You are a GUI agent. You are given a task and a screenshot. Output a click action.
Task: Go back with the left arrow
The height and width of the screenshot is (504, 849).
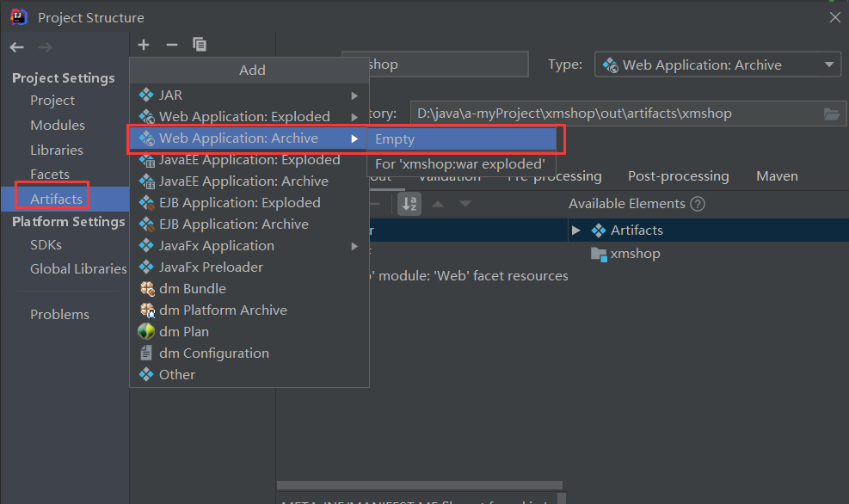pyautogui.click(x=17, y=47)
